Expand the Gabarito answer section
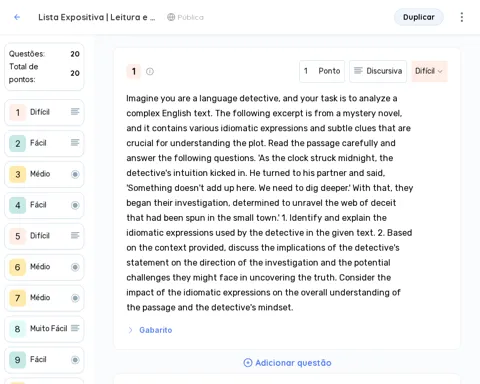The width and height of the screenshot is (480, 384). coord(150,330)
